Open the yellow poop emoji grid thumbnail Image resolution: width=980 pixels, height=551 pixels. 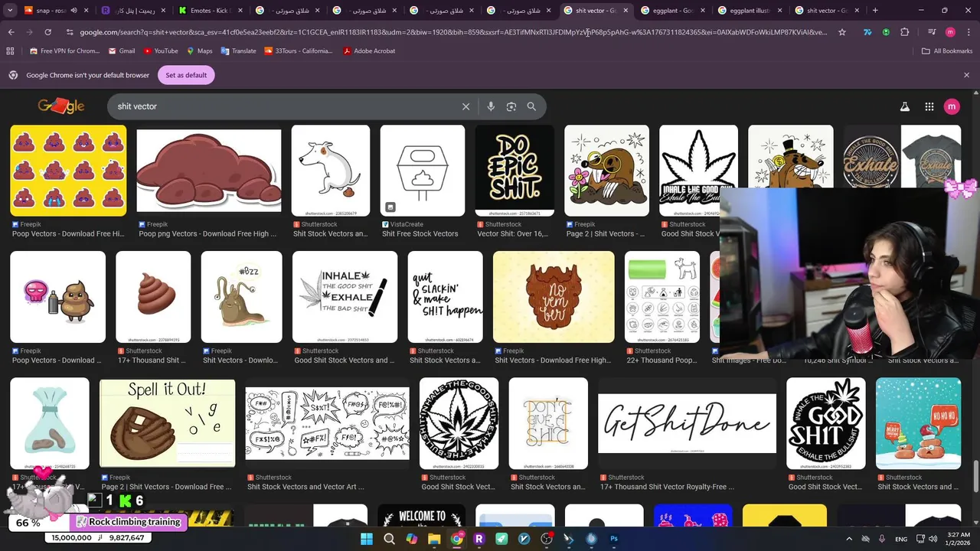(68, 171)
